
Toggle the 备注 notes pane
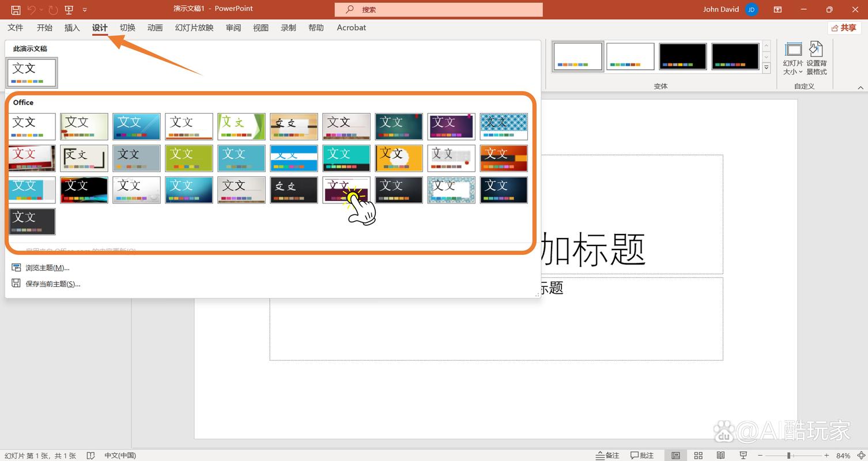tap(607, 455)
